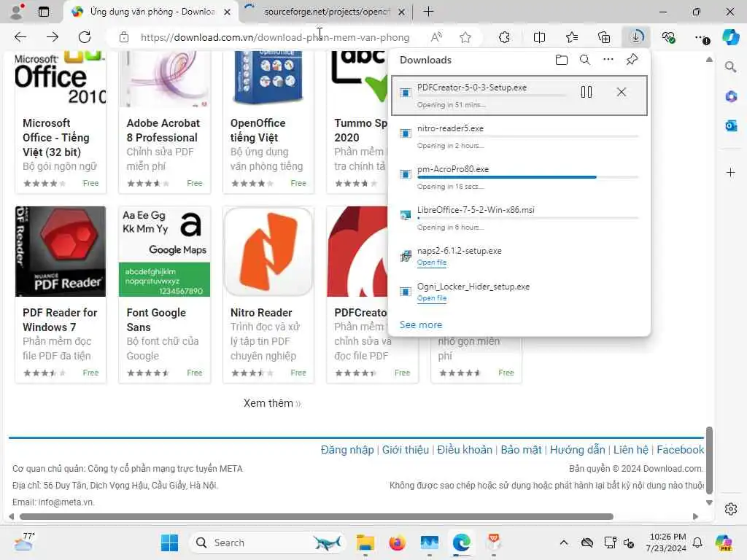Pause the PDFCreator-5-0-3-Setup.exe download

coord(586,92)
